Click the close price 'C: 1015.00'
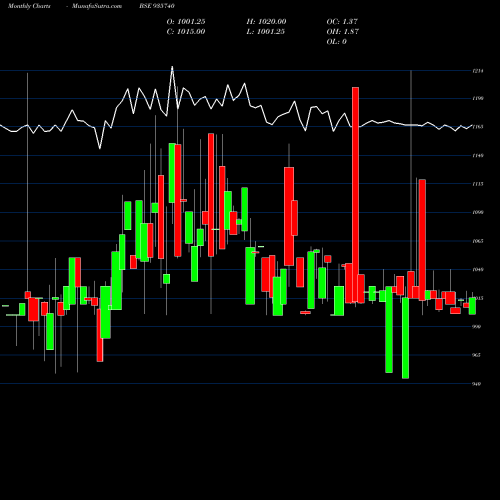 point(186,32)
